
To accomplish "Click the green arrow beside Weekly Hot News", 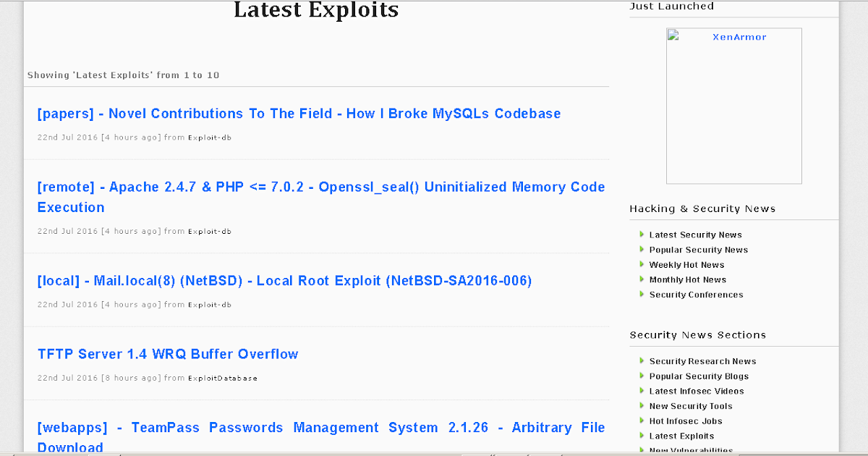I will coord(642,264).
